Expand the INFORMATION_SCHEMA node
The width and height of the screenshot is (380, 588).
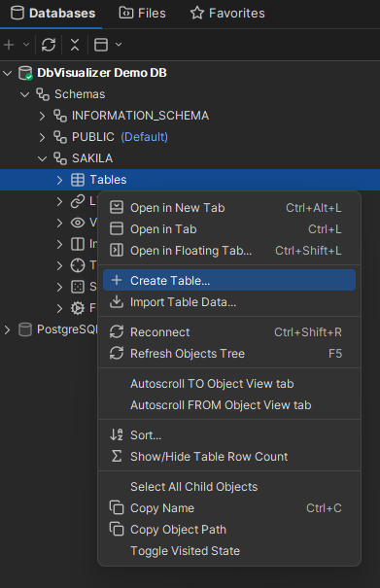coord(42,116)
